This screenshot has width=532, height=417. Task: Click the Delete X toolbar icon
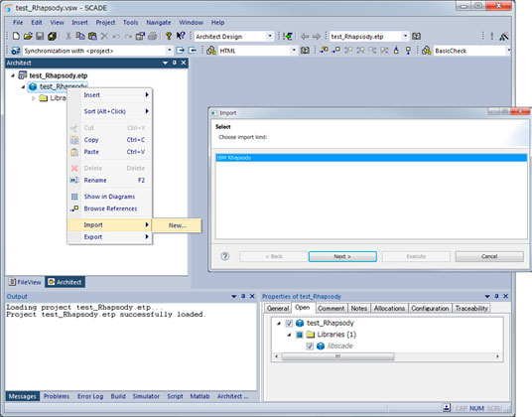point(104,36)
